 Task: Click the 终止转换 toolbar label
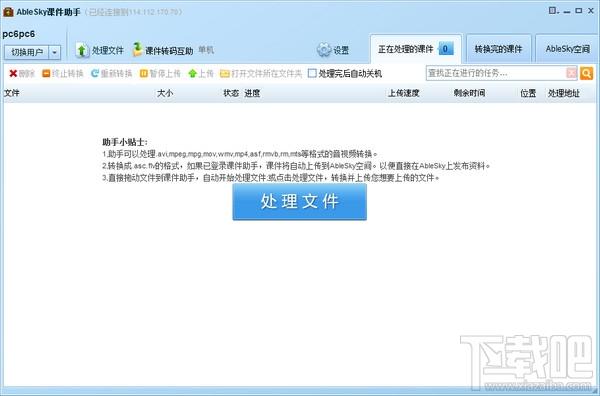pos(68,73)
